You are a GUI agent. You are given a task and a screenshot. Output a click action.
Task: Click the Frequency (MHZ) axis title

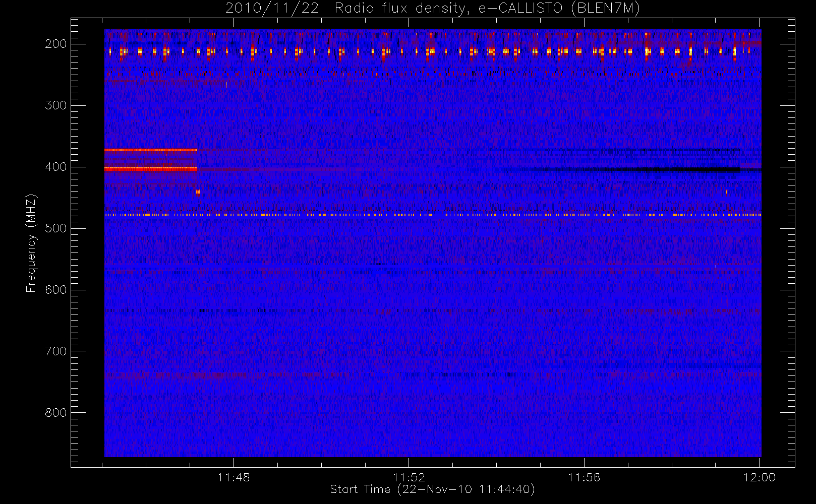point(31,243)
